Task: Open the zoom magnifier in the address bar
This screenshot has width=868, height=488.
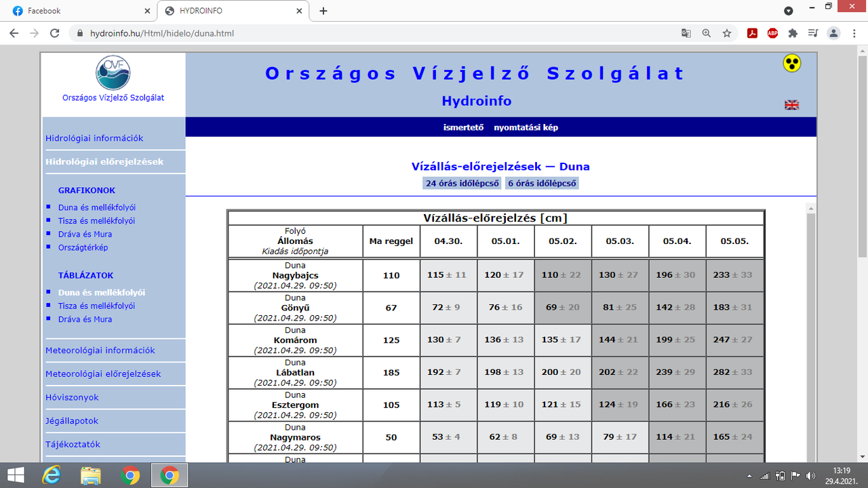Action: pos(707,33)
